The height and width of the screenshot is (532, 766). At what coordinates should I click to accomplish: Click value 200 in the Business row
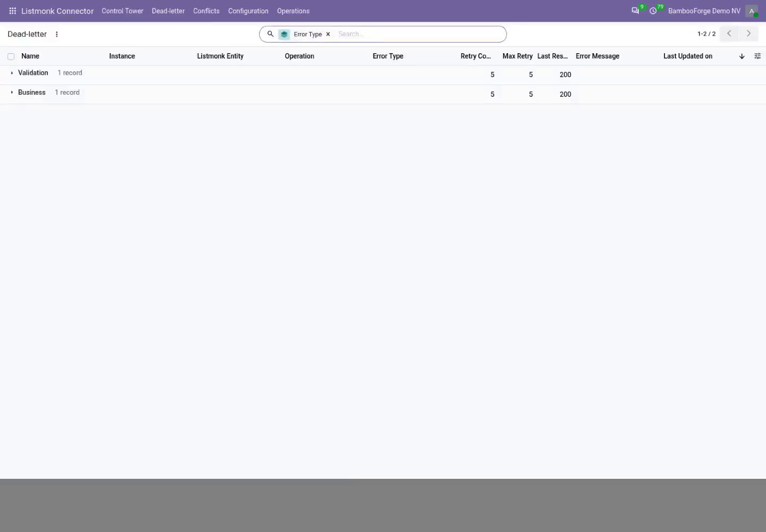565,95
